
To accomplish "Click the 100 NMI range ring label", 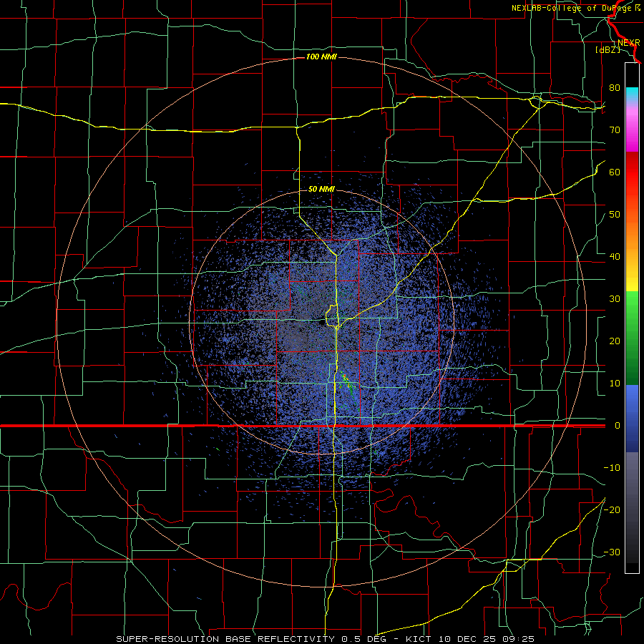I will (x=321, y=57).
